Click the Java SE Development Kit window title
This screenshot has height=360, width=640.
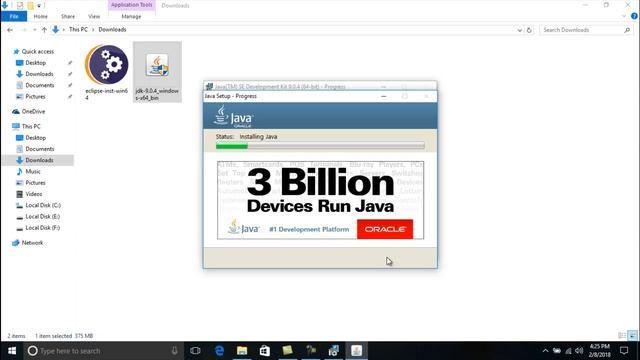pyautogui.click(x=280, y=87)
